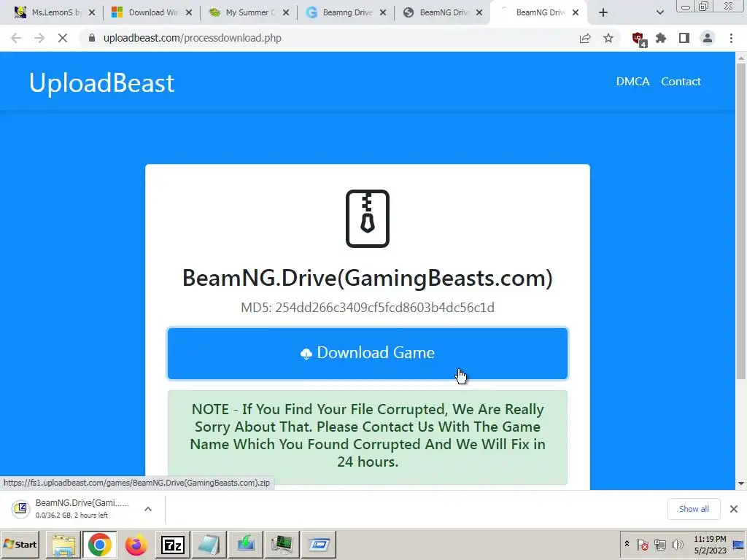Click the share page icon
The width and height of the screenshot is (747, 560).
[585, 38]
